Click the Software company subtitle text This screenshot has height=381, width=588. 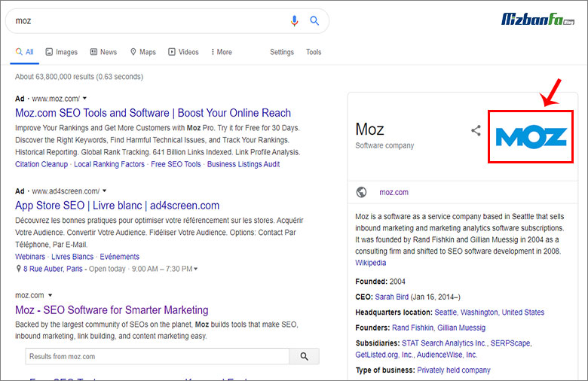pos(384,145)
